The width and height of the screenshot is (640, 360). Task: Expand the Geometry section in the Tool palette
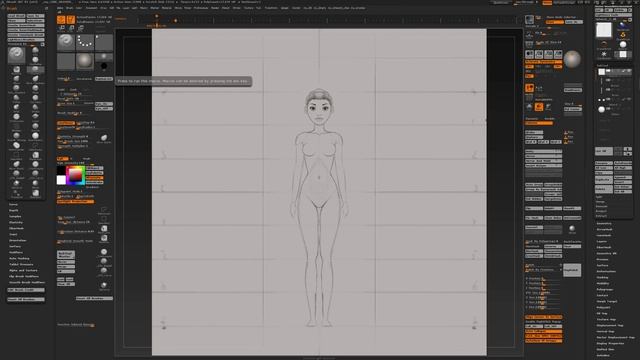click(604, 223)
